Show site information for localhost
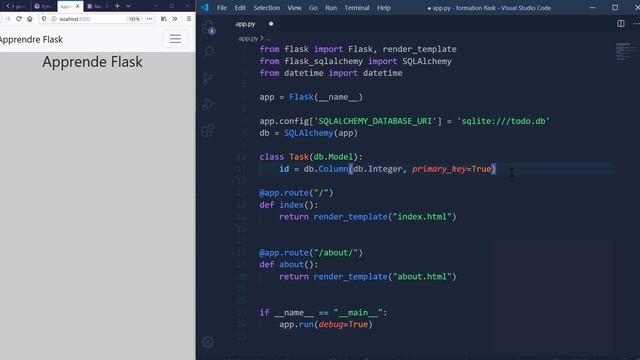Viewport: 640px width, 360px height. tap(54, 19)
